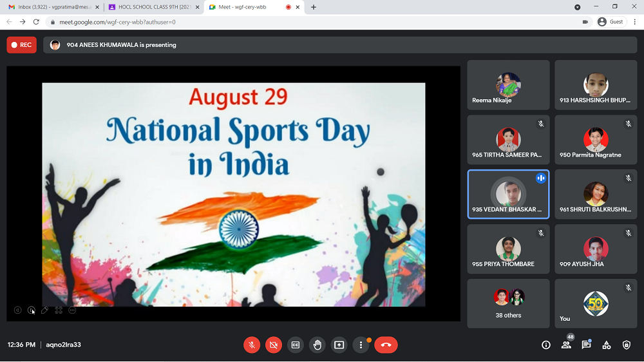Turn on the camera
This screenshot has width=644, height=362.
[x=274, y=345]
